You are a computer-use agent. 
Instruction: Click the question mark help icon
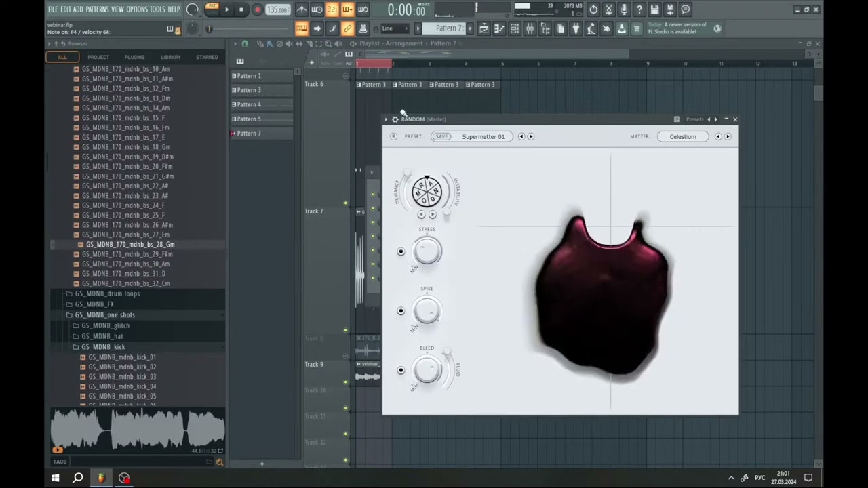[639, 9]
